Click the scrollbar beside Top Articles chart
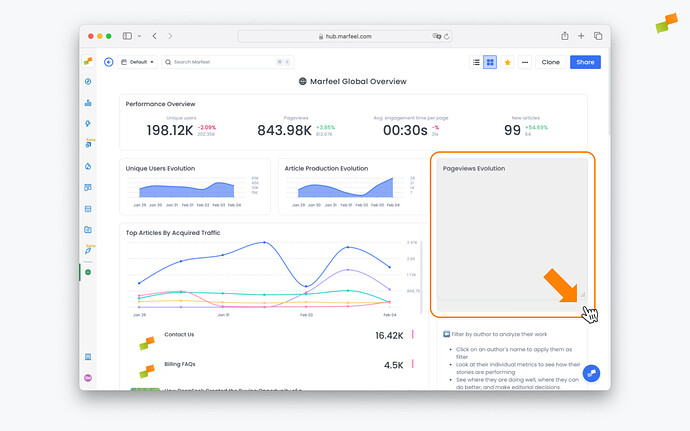 pyautogui.click(x=421, y=277)
